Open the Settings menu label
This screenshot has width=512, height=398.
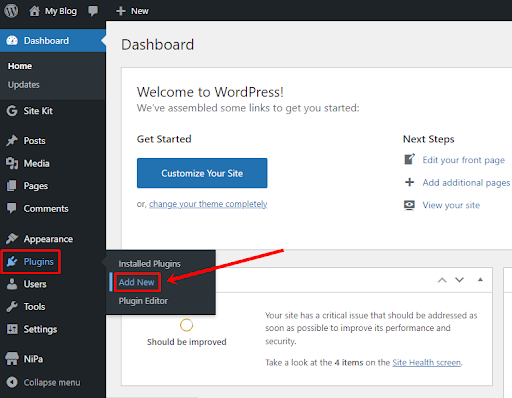(x=40, y=329)
